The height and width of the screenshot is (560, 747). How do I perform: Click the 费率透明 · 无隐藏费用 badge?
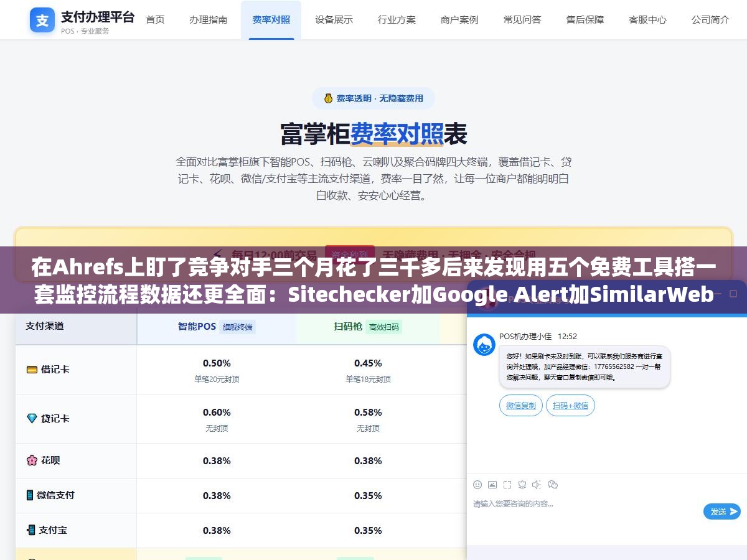pyautogui.click(x=374, y=98)
